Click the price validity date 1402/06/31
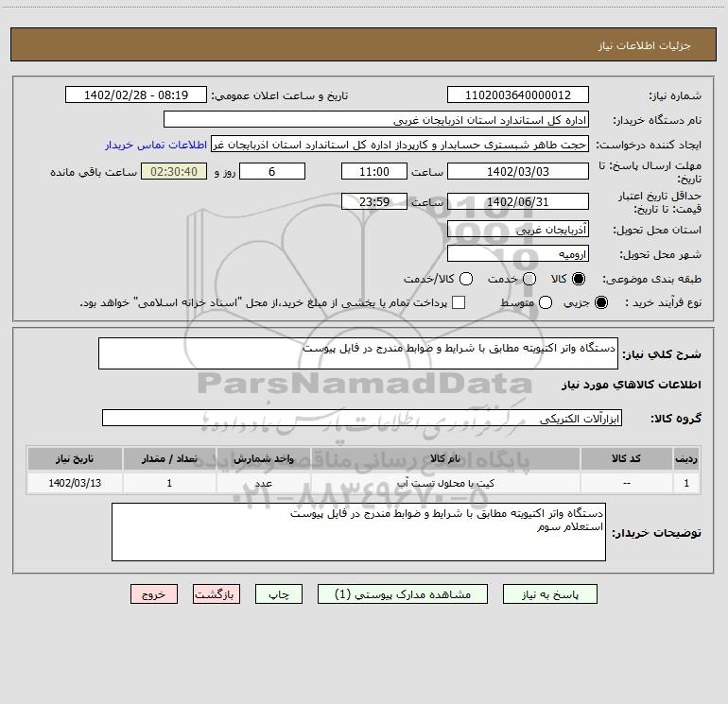The width and height of the screenshot is (728, 704). pos(518,202)
